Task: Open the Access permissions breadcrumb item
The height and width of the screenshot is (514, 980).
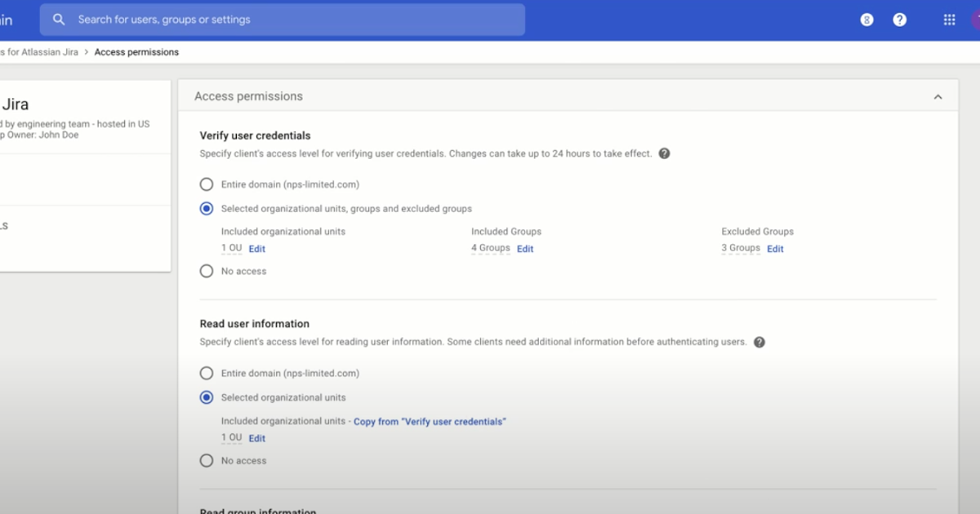Action: (x=136, y=51)
